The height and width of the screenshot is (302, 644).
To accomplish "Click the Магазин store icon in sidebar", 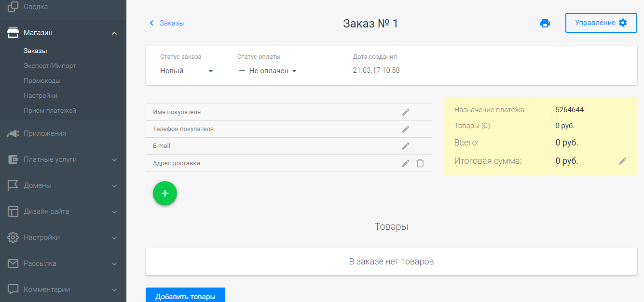I will (x=13, y=33).
